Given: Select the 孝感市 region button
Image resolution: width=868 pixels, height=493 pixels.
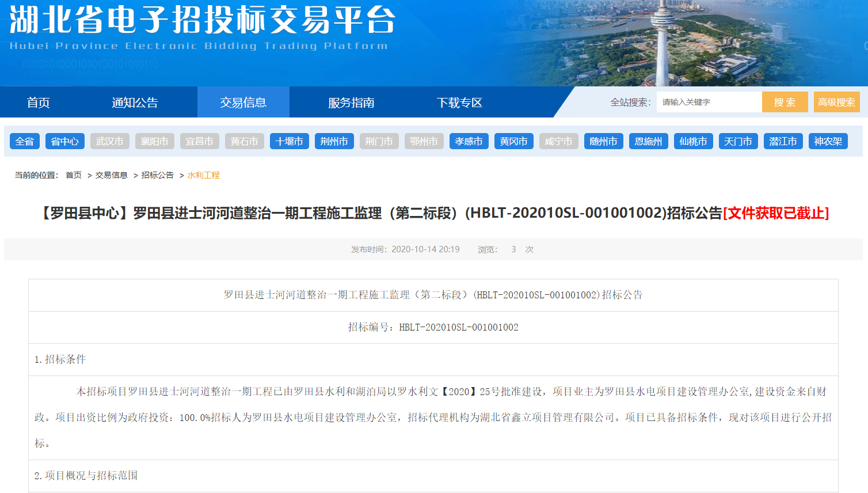Looking at the screenshot, I should [x=469, y=141].
